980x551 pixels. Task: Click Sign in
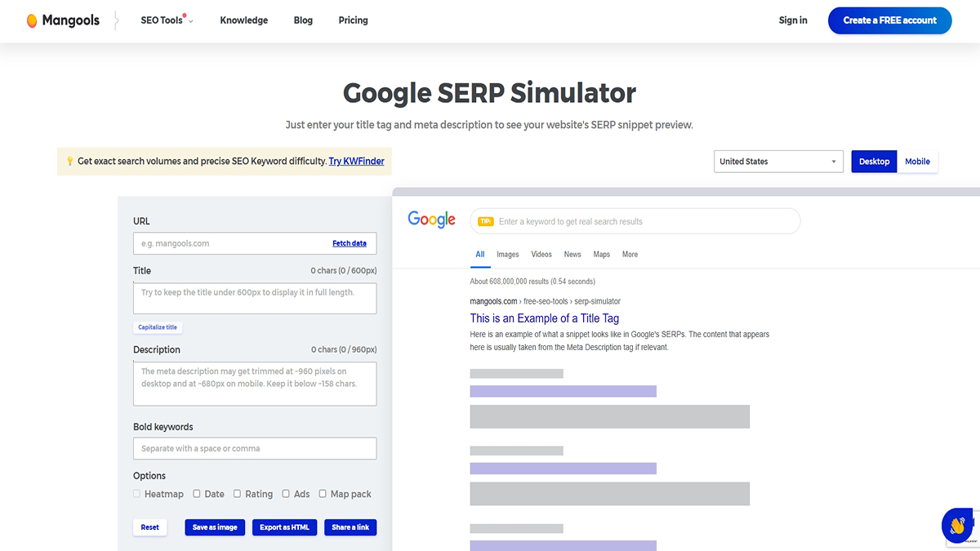tap(793, 20)
